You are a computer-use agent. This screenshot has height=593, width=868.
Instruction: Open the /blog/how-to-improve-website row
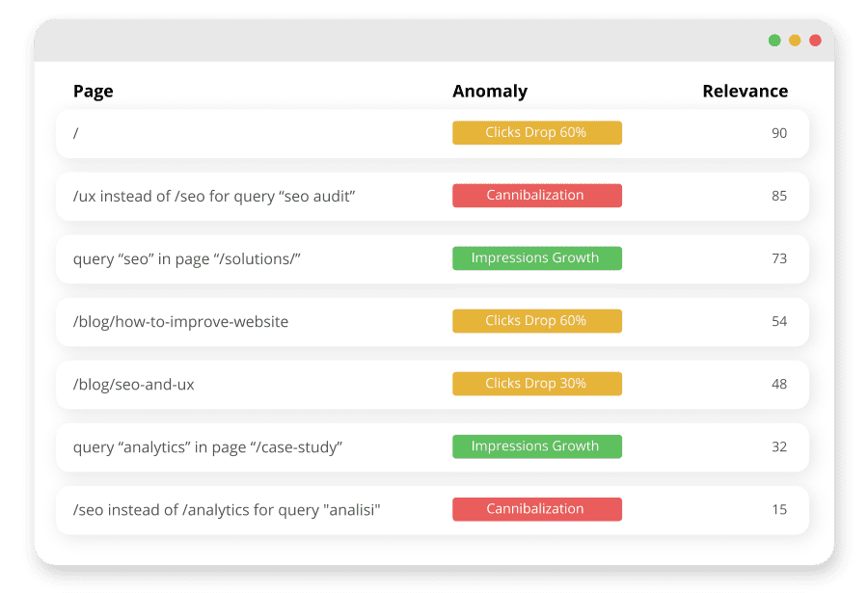pos(432,322)
